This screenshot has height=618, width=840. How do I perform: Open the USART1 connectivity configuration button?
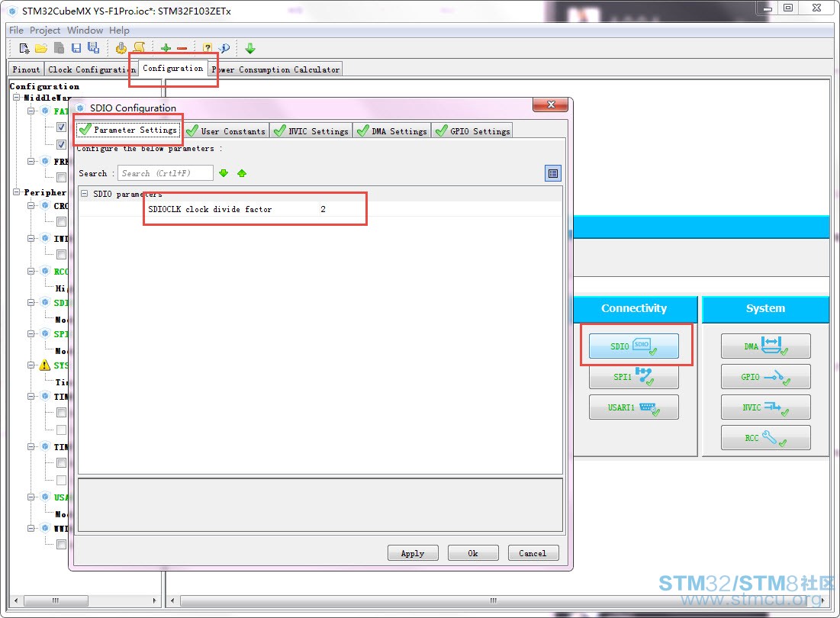coord(634,407)
